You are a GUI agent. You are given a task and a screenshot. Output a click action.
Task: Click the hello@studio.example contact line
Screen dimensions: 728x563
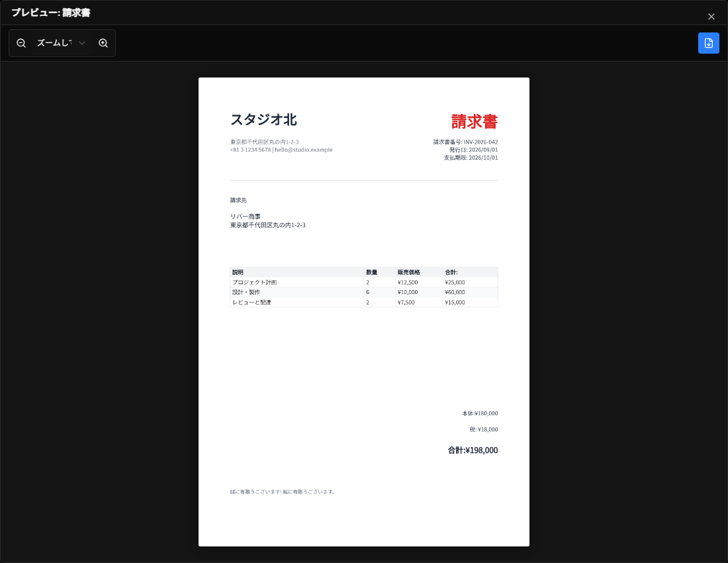coord(281,150)
